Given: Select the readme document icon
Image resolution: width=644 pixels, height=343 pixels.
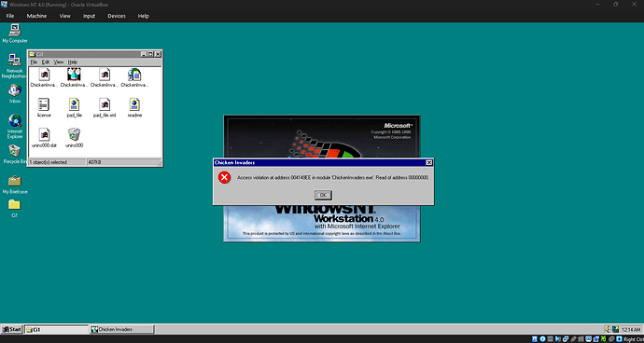Looking at the screenshot, I should 134,104.
